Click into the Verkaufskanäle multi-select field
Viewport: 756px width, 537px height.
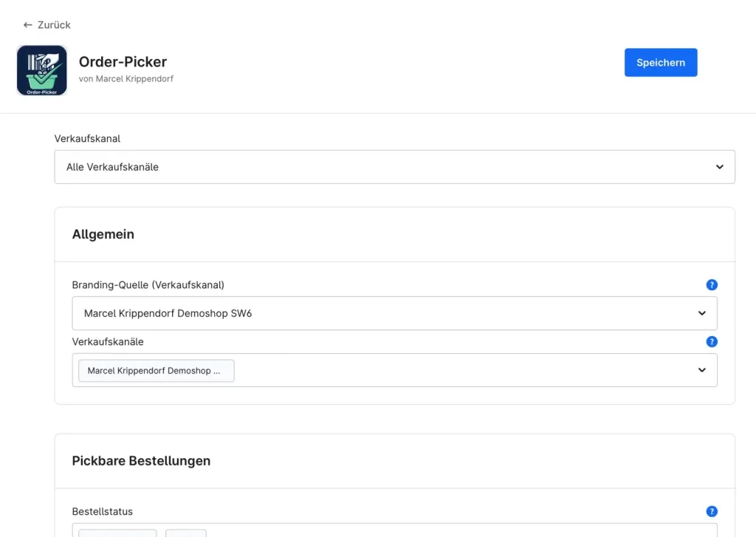(x=394, y=370)
